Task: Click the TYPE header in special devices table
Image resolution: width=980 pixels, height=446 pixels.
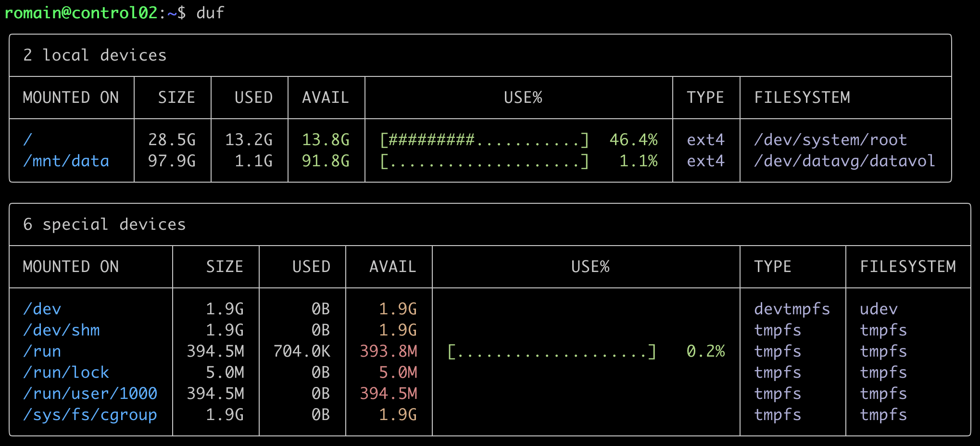Action: [x=773, y=267]
